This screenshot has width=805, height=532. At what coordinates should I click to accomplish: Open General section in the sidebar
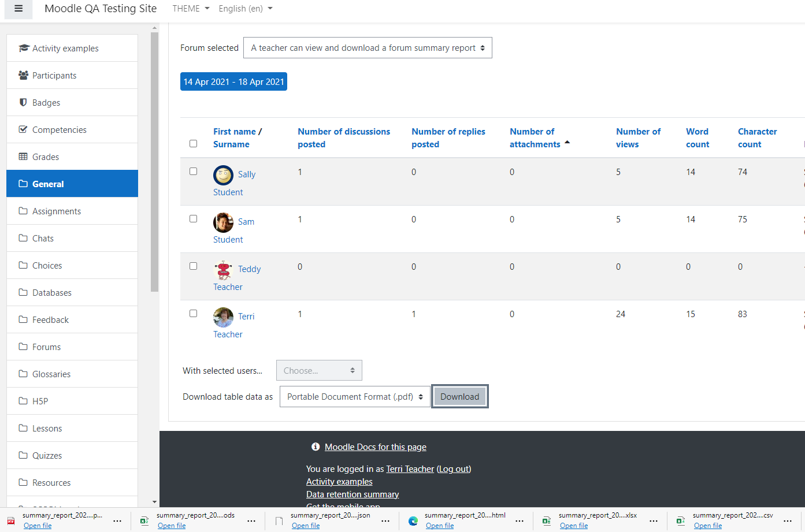72,184
